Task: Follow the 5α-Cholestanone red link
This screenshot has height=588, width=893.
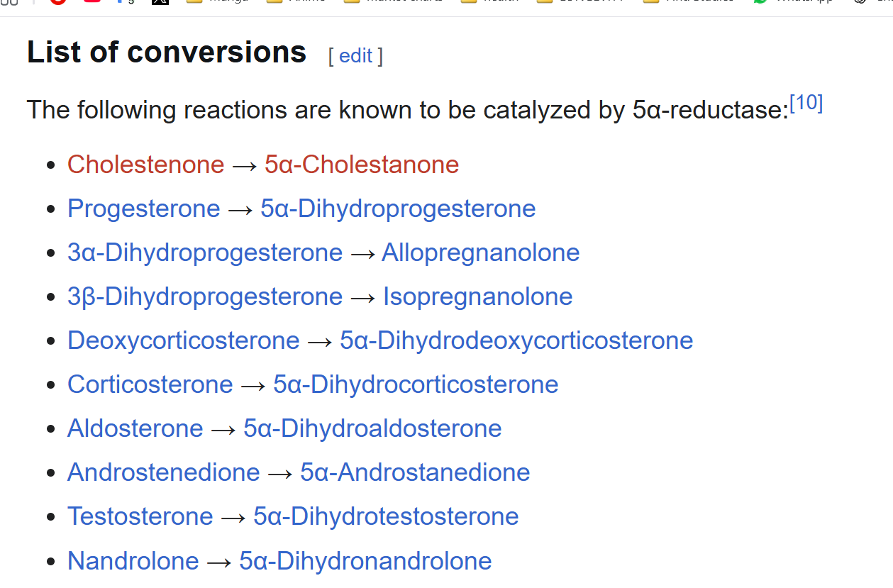Action: coord(362,165)
